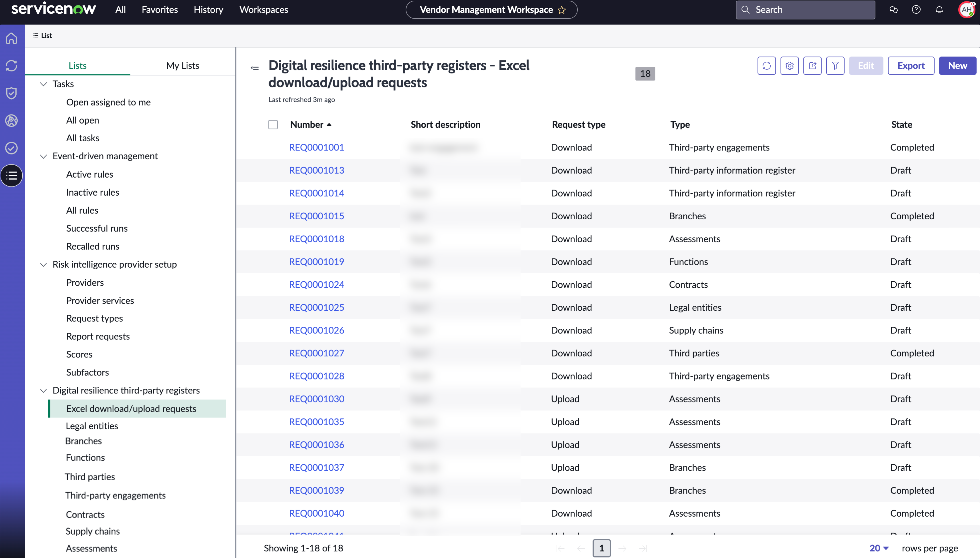Open the Providers list
Screen dimensions: 980x558
tap(85, 282)
